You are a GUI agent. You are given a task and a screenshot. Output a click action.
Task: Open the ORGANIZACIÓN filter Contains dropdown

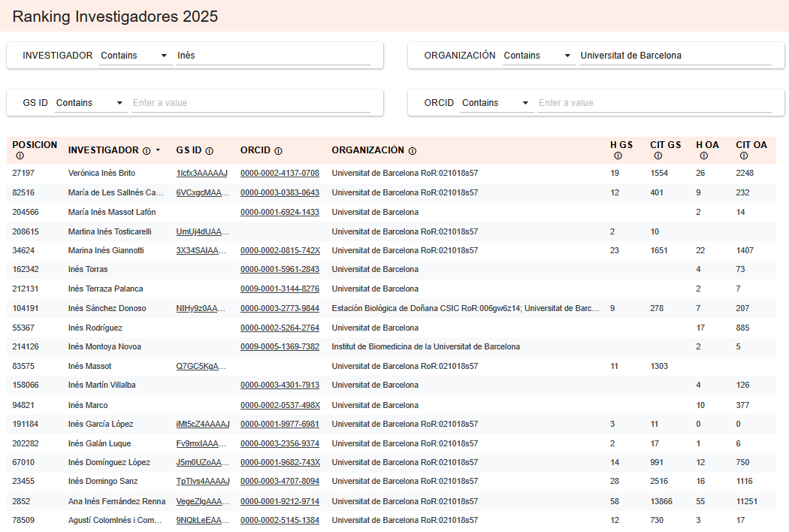[538, 56]
